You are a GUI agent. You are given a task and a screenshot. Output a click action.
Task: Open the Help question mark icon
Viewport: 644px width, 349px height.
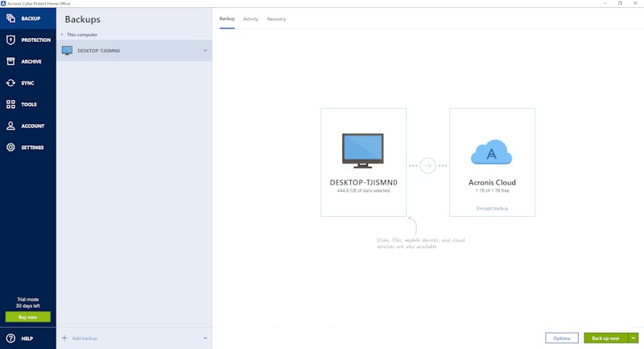[10, 339]
